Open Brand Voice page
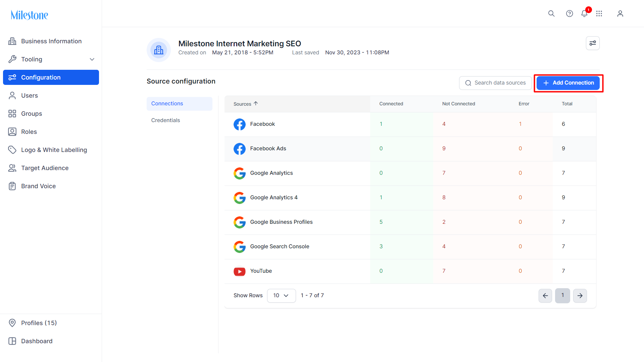The height and width of the screenshot is (362, 644). [51, 186]
